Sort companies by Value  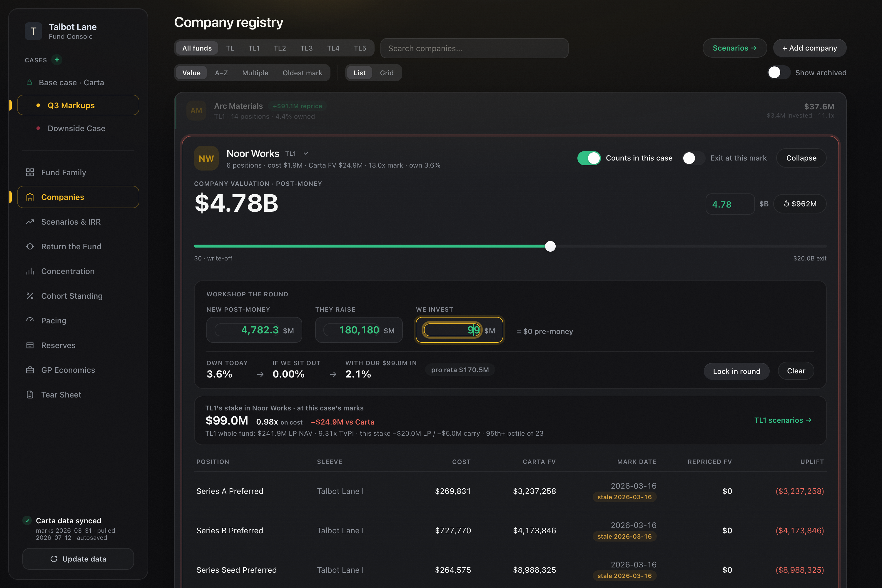191,73
